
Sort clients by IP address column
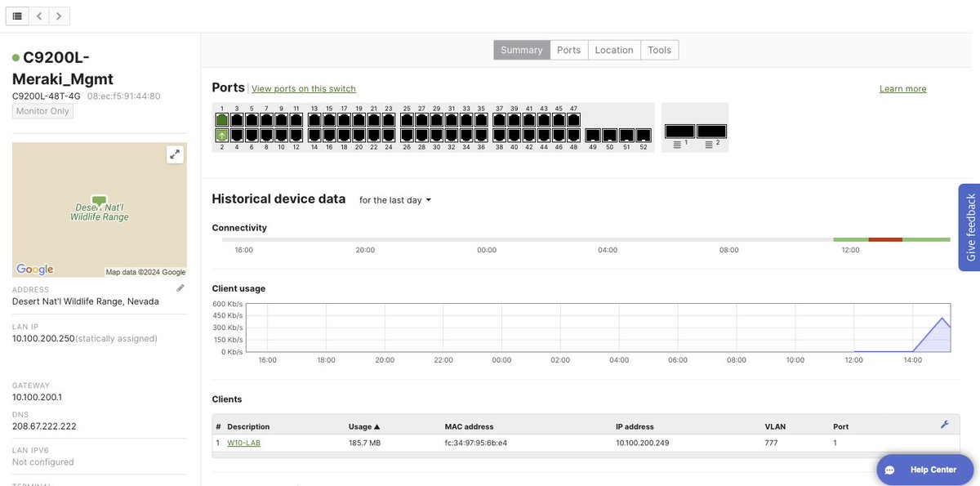[635, 426]
